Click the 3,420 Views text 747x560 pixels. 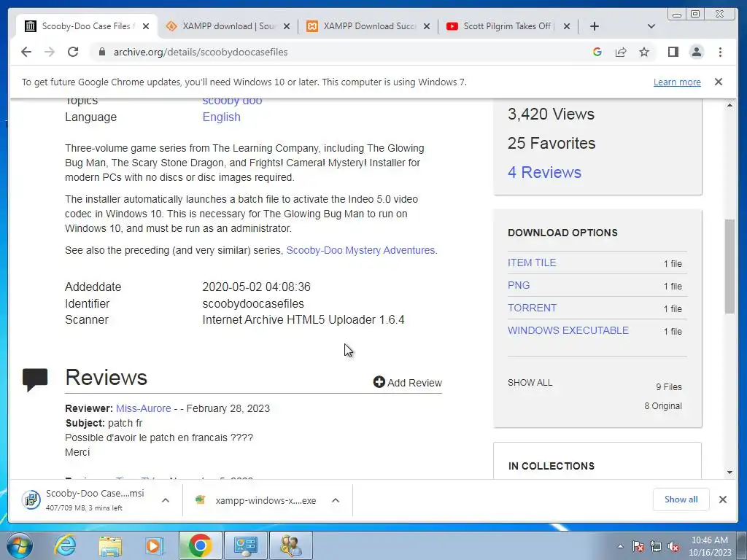[551, 114]
